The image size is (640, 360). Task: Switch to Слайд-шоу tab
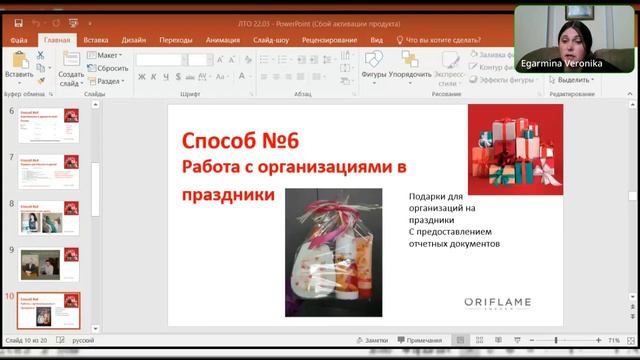271,40
